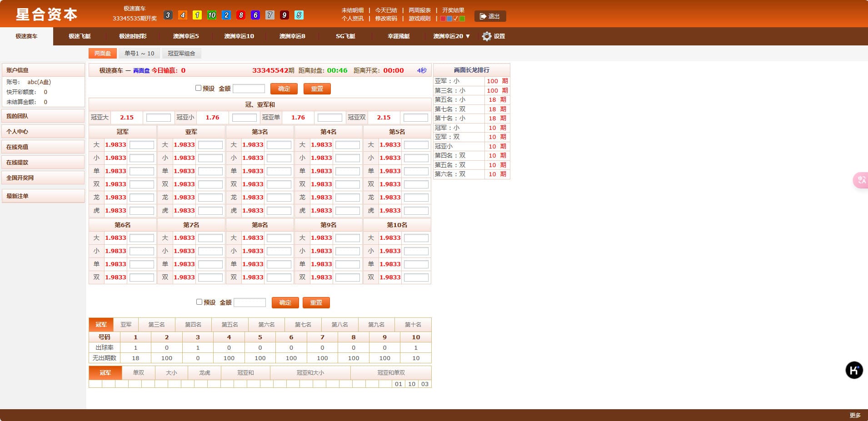Click the pink translate floating icon
868x421 pixels.
(861, 180)
